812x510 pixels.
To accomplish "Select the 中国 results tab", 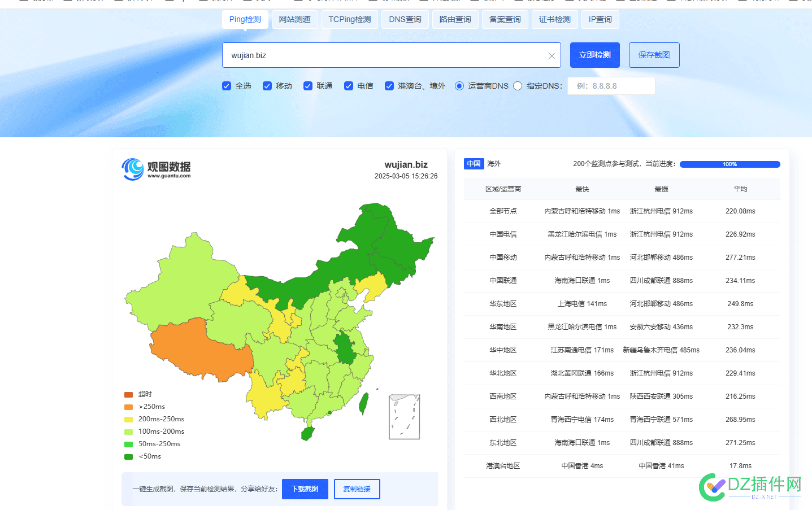I will pyautogui.click(x=474, y=163).
